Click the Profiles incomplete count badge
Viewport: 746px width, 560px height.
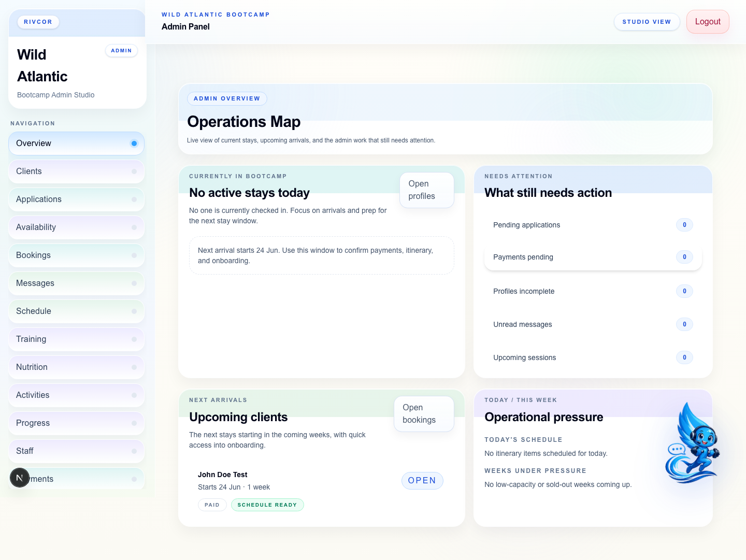pyautogui.click(x=684, y=291)
